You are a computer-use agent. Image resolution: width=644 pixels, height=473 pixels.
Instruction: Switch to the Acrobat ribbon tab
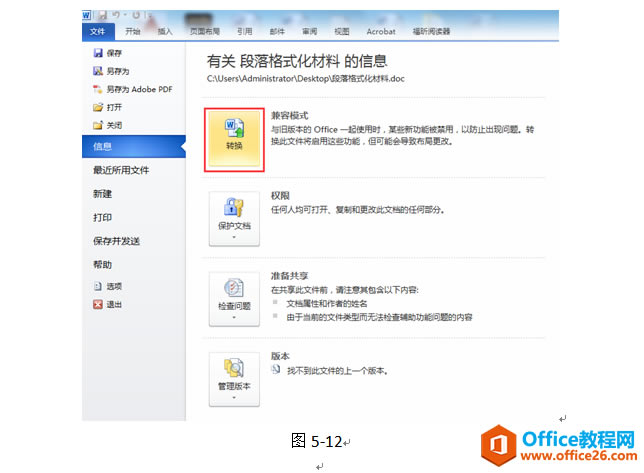(381, 32)
